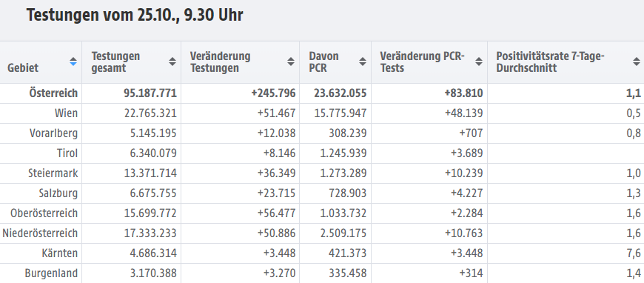Screen dimensions: 644x283
Task: Select the Tirol table row
Action: point(322,153)
